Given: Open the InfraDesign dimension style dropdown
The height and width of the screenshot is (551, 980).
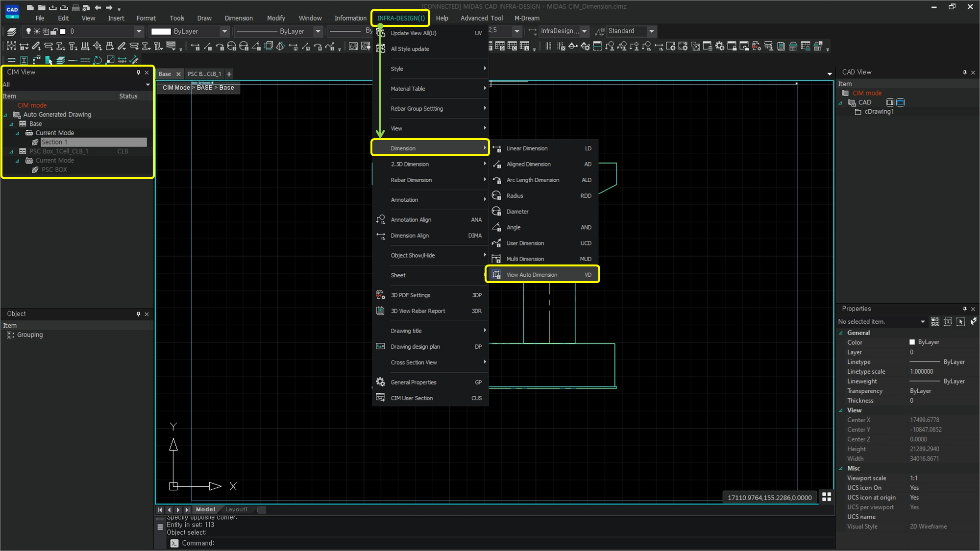Looking at the screenshot, I should point(584,31).
